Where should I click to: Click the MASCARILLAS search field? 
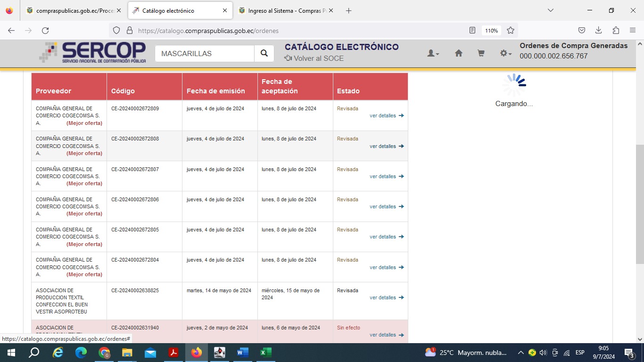tap(205, 54)
